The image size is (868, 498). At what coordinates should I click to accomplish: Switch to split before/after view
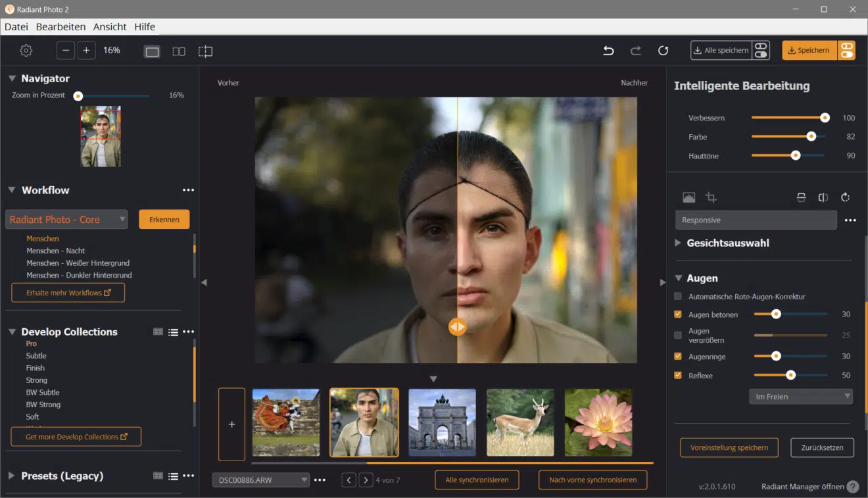[x=205, y=51]
